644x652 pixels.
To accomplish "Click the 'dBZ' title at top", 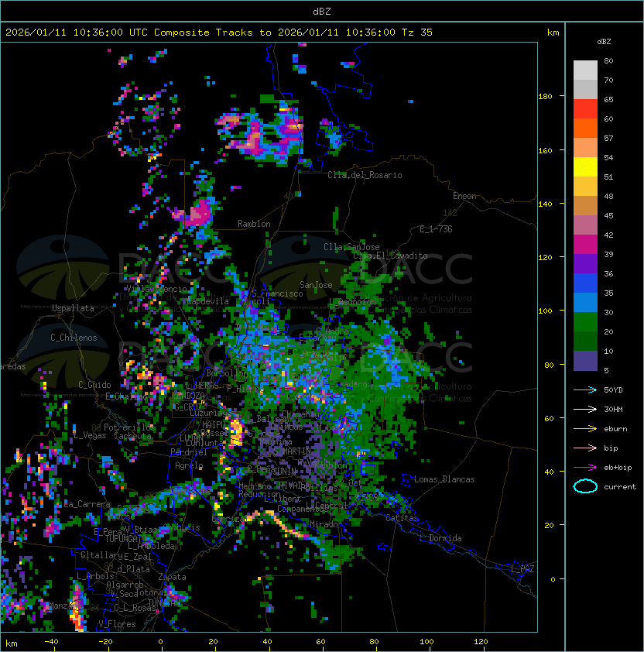I will pos(322,11).
